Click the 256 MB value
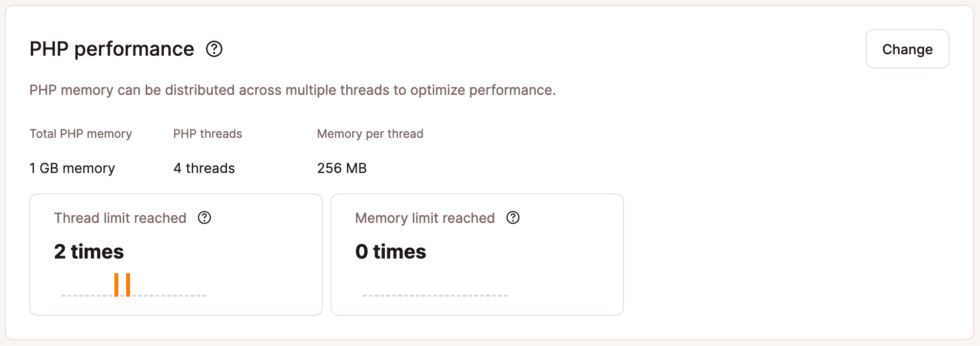Image resolution: width=980 pixels, height=346 pixels. click(342, 168)
